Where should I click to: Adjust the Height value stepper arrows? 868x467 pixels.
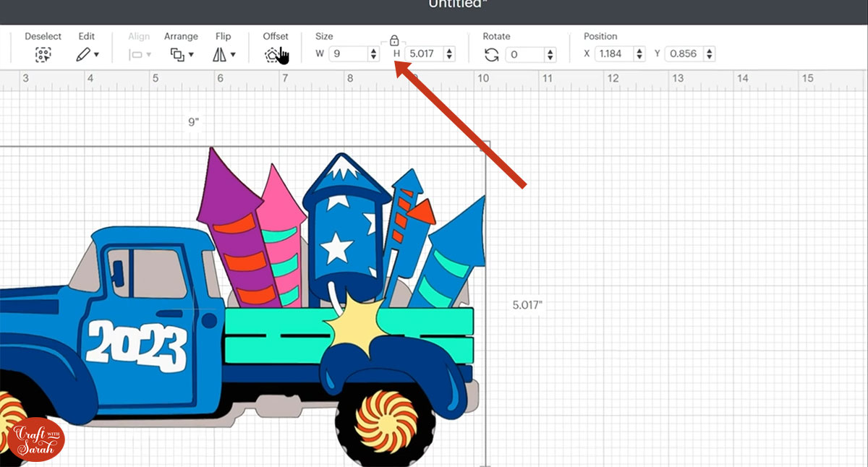coord(450,54)
